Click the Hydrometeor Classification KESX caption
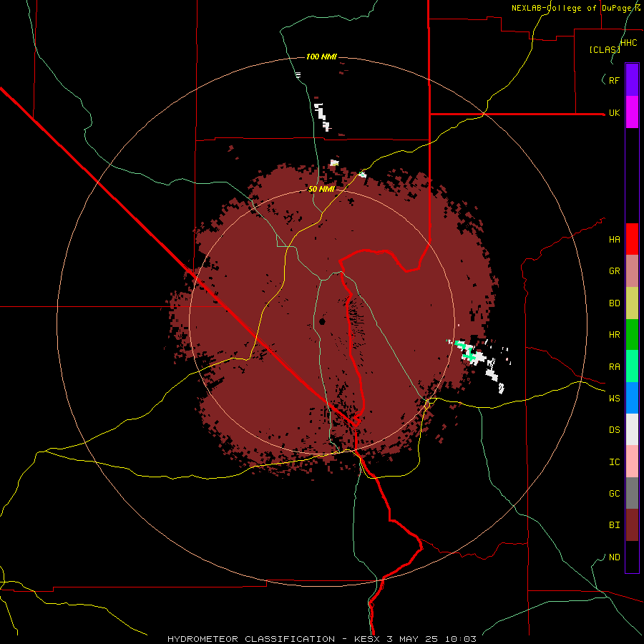The width and height of the screenshot is (644, 644). point(321,639)
